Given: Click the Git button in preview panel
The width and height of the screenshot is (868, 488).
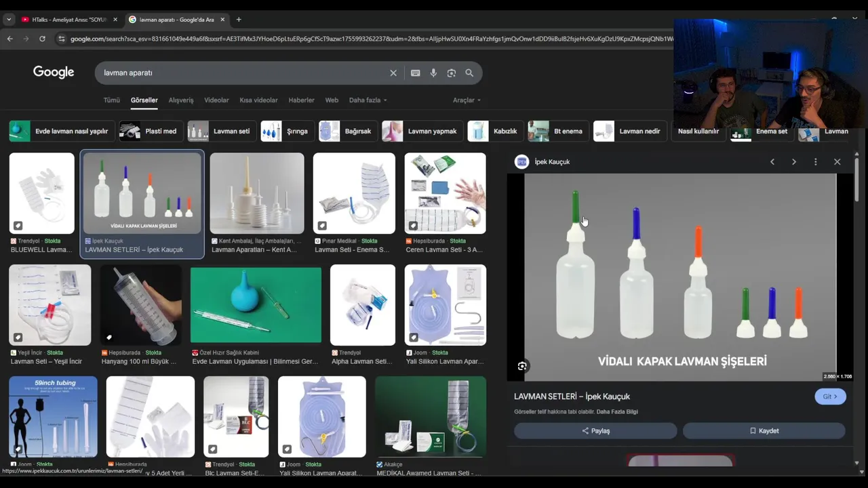Looking at the screenshot, I should 830,396.
